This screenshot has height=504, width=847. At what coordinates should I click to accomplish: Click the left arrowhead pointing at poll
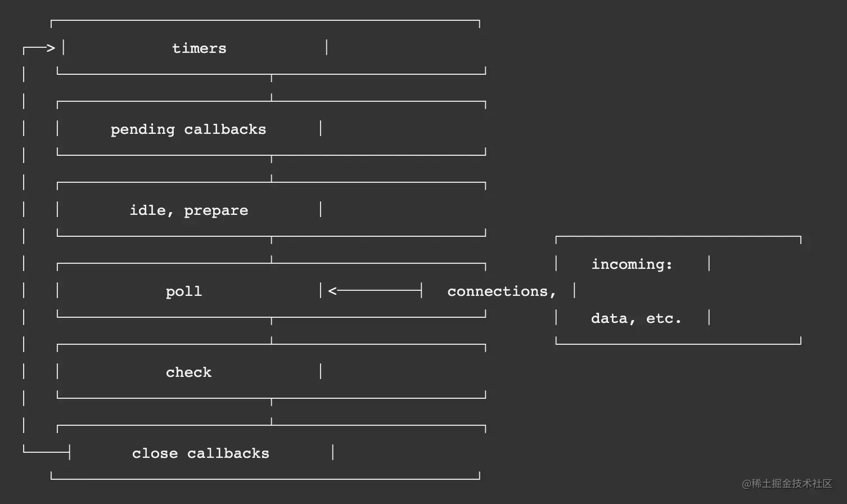pos(332,291)
